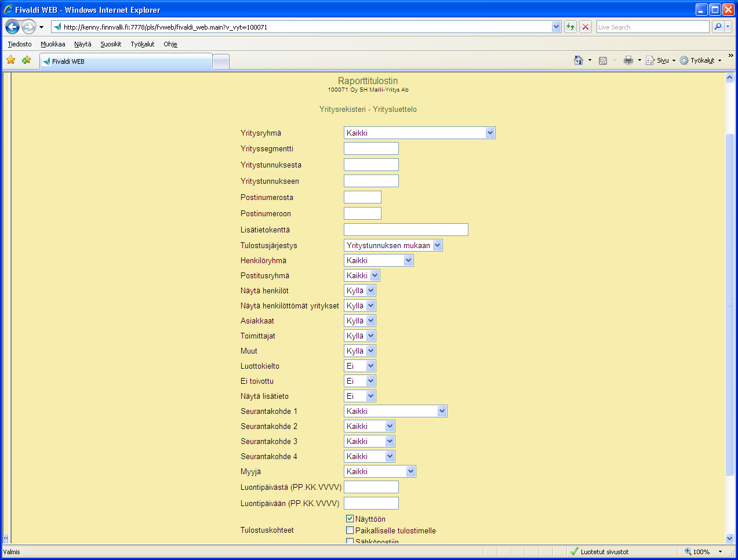Open zoom level 100% dropdown arrow
Screen dimensions: 738x560
[720, 551]
